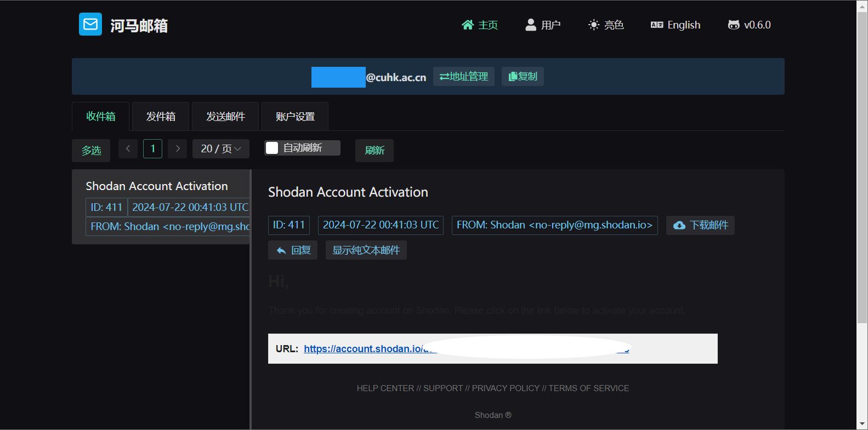Open the 发送邮件 send mail tab
Viewport: 868px width, 430px height.
[225, 116]
